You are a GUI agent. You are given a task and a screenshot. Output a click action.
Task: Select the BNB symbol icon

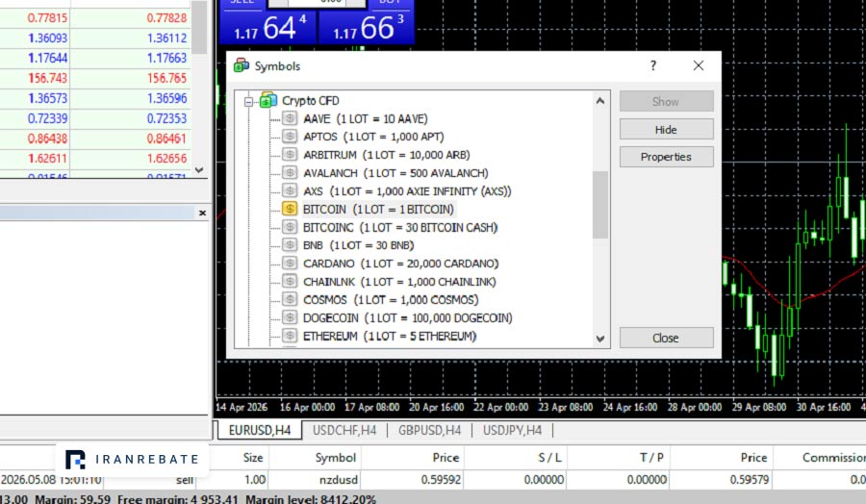(290, 245)
